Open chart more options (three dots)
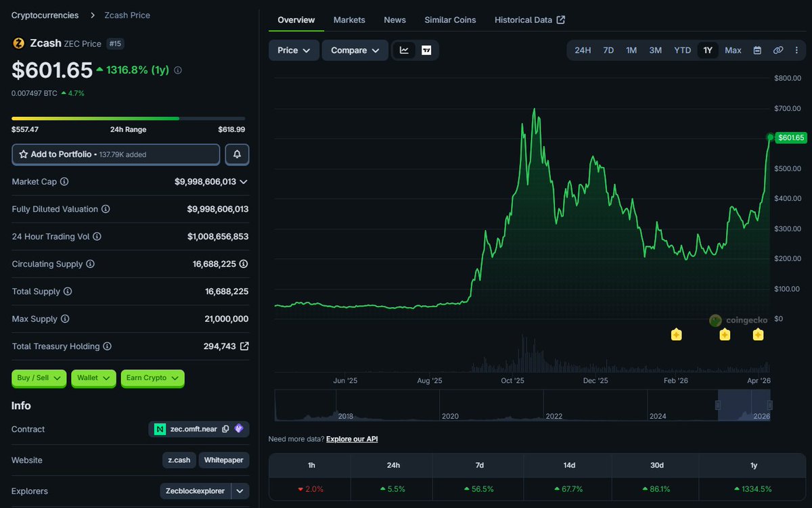 [x=796, y=50]
